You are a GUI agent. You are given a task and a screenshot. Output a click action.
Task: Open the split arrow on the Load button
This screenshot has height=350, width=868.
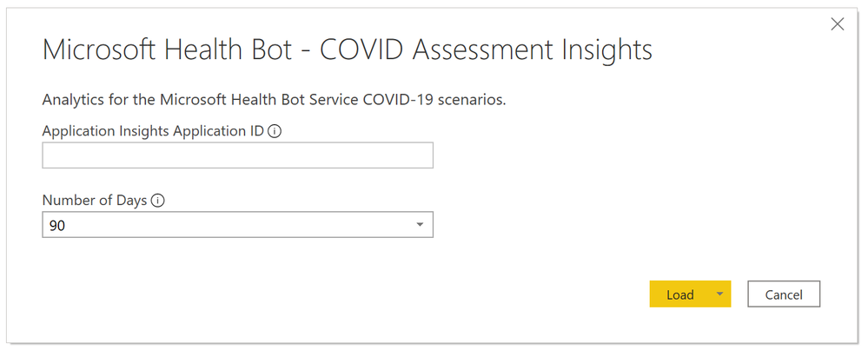719,294
